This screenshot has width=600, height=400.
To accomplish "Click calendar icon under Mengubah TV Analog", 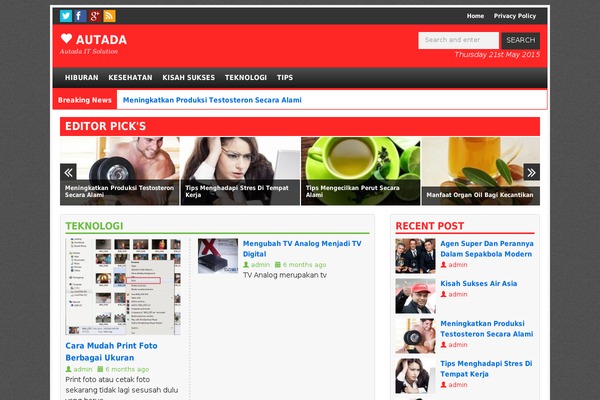I will coord(278,264).
